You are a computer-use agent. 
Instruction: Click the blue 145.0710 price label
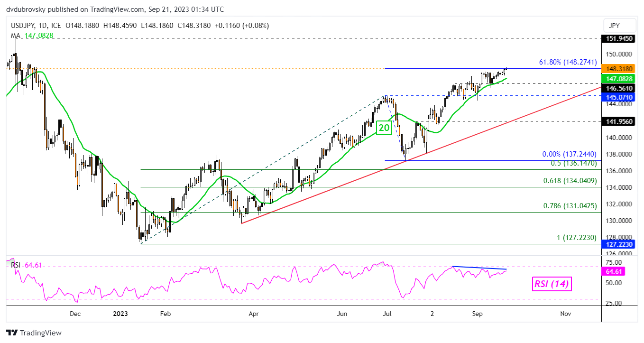pyautogui.click(x=617, y=97)
